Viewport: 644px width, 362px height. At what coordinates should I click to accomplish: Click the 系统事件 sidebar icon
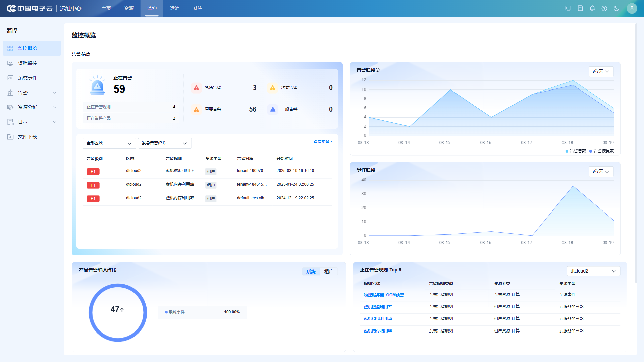pos(10,78)
